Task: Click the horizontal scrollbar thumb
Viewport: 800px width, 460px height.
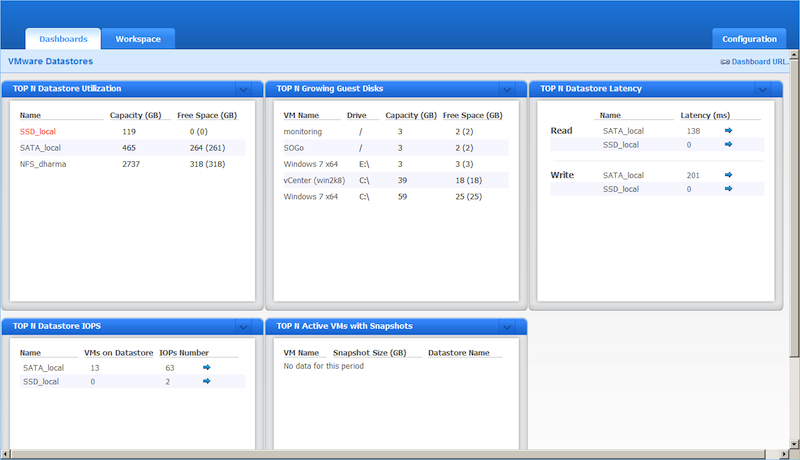Action: click(388, 454)
